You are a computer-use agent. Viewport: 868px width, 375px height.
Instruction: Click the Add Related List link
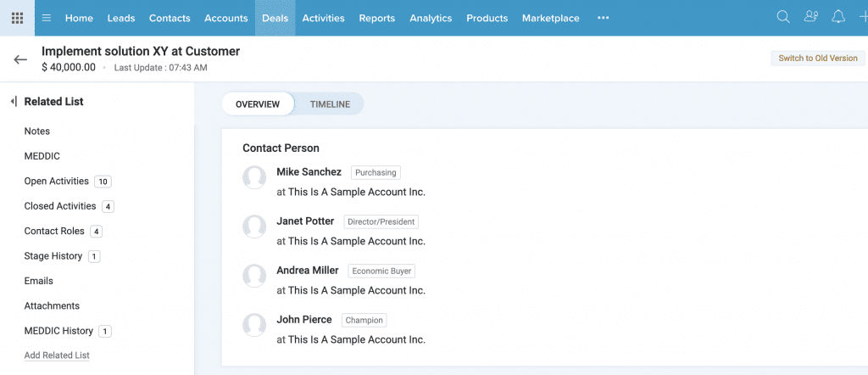[57, 355]
